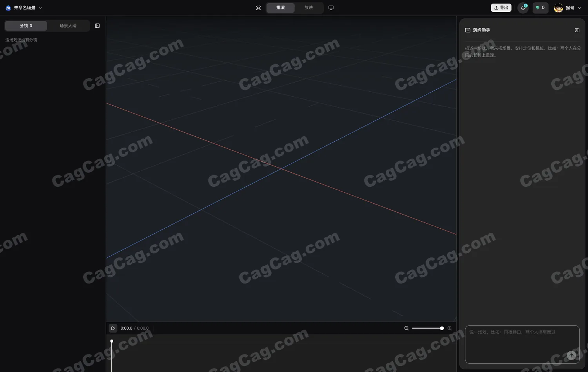Click the 猴哥 user avatar
The height and width of the screenshot is (372, 588).
coord(558,8)
